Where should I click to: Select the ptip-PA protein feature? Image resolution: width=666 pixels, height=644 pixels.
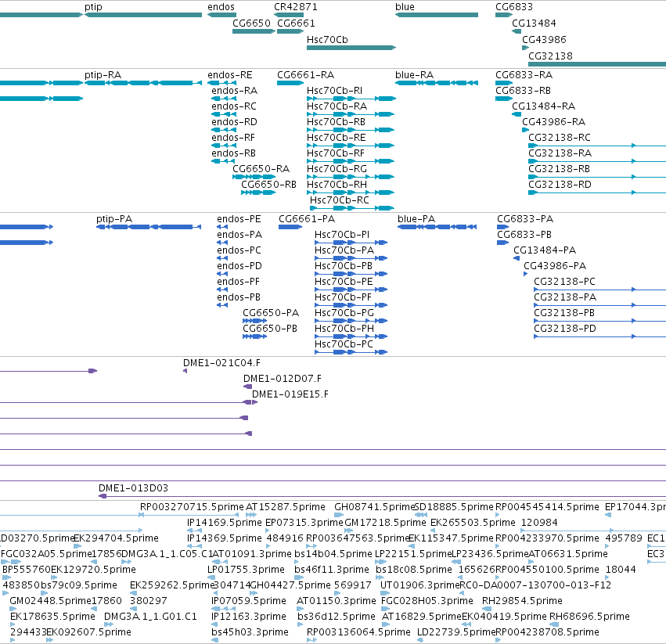tap(149, 227)
